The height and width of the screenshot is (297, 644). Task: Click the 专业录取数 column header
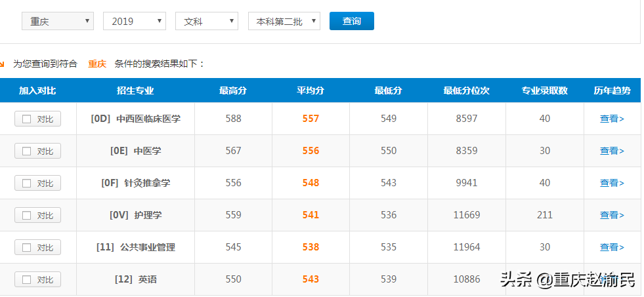tap(544, 91)
